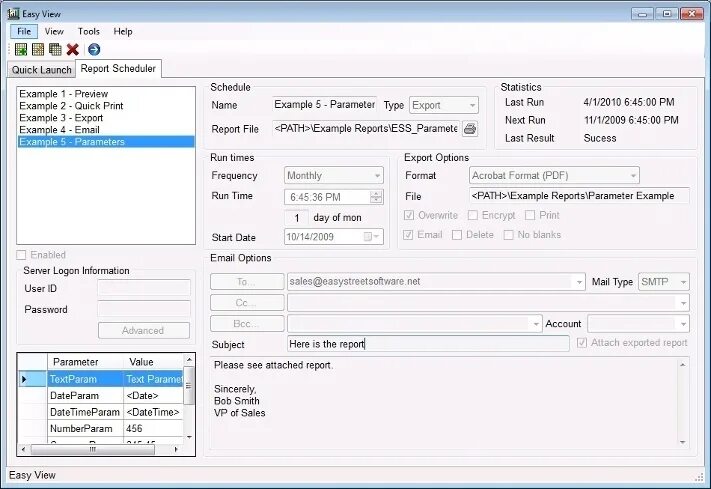This screenshot has height=489, width=711.
Task: Open the Frequency dropdown showing Monthly
Action: point(377,176)
